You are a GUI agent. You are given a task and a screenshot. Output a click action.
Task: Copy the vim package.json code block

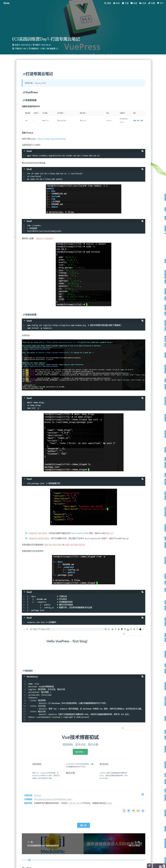[x=142, y=479]
